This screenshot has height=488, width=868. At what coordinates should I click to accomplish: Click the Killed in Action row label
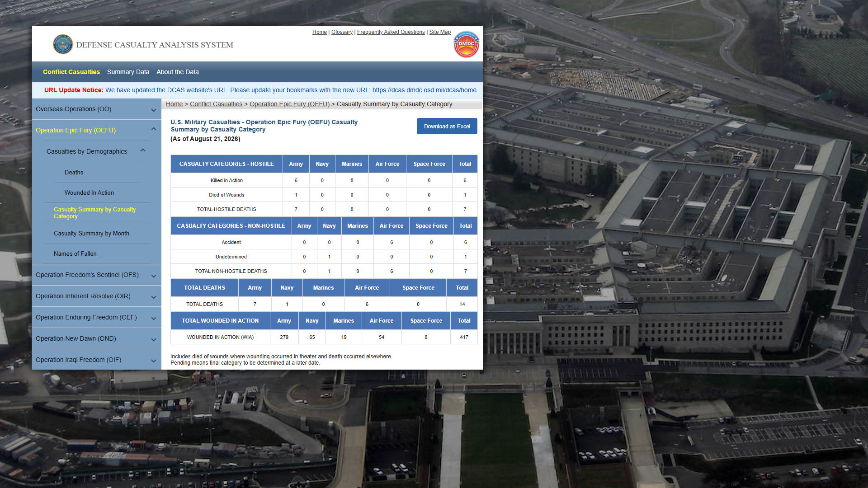click(x=226, y=180)
